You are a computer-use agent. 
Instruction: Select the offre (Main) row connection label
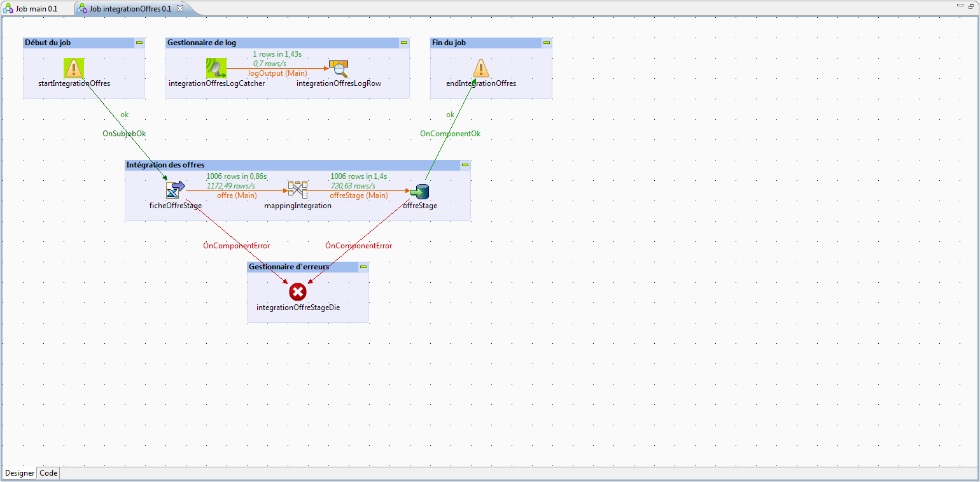pos(237,195)
